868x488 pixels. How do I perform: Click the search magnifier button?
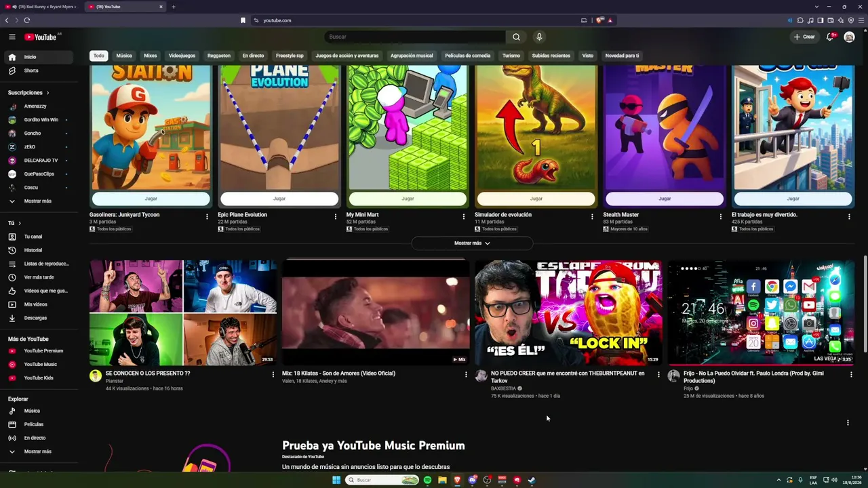pos(516,37)
